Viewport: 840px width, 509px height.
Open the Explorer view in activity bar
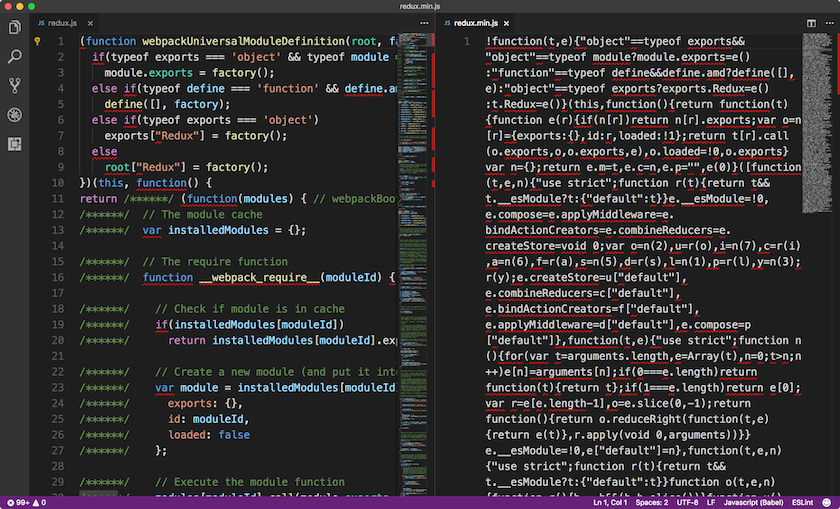pyautogui.click(x=15, y=27)
